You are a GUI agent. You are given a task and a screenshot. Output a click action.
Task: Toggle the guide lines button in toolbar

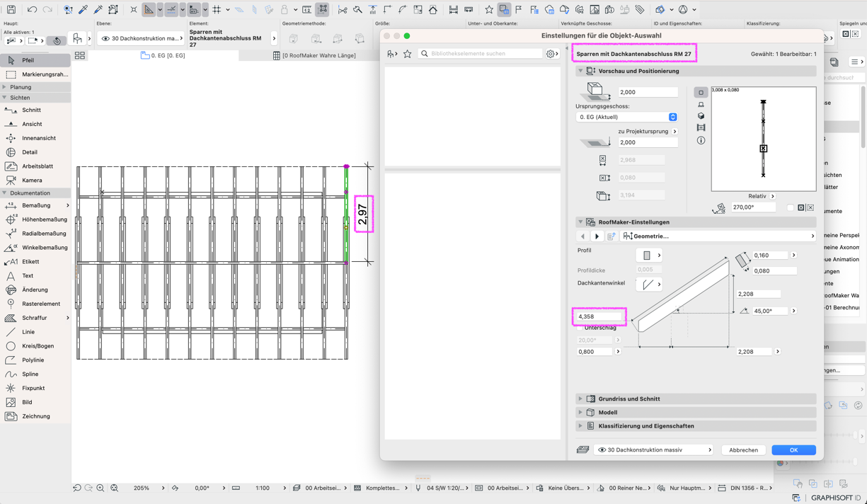coord(171,10)
